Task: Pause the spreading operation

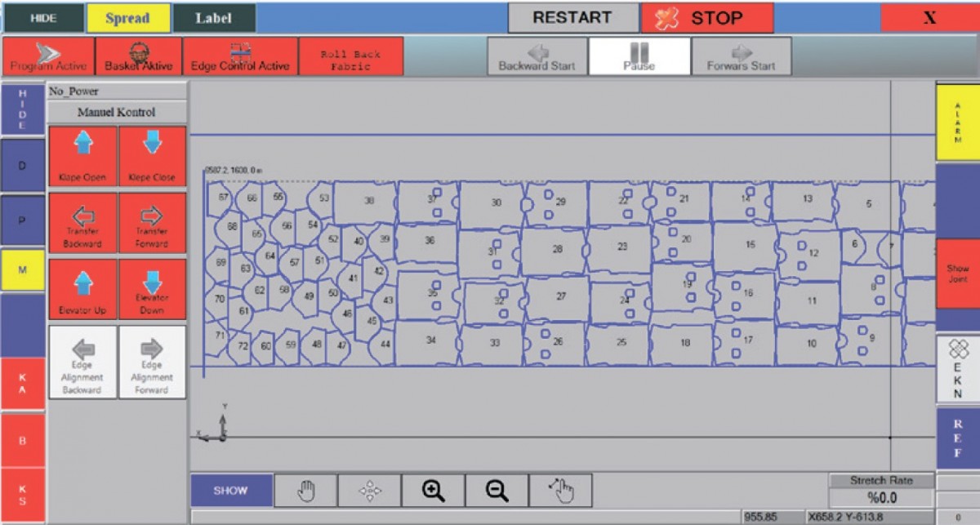Action: [639, 57]
